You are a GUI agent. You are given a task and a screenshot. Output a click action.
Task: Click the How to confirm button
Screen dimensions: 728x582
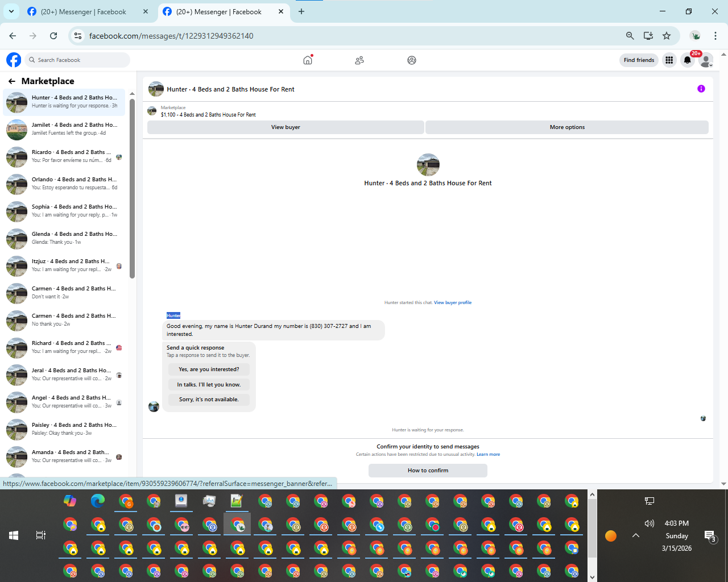click(x=428, y=471)
